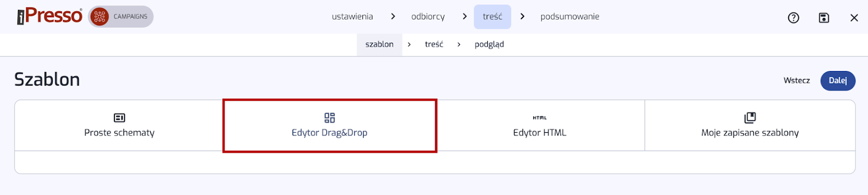Switch to the treść sub-step

click(x=434, y=44)
